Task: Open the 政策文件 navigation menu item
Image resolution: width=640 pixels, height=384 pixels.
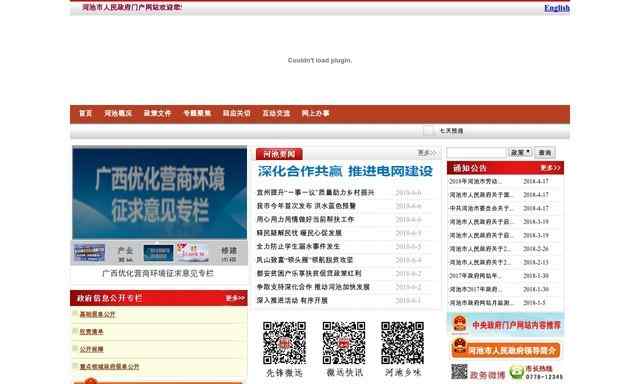Action: [158, 113]
